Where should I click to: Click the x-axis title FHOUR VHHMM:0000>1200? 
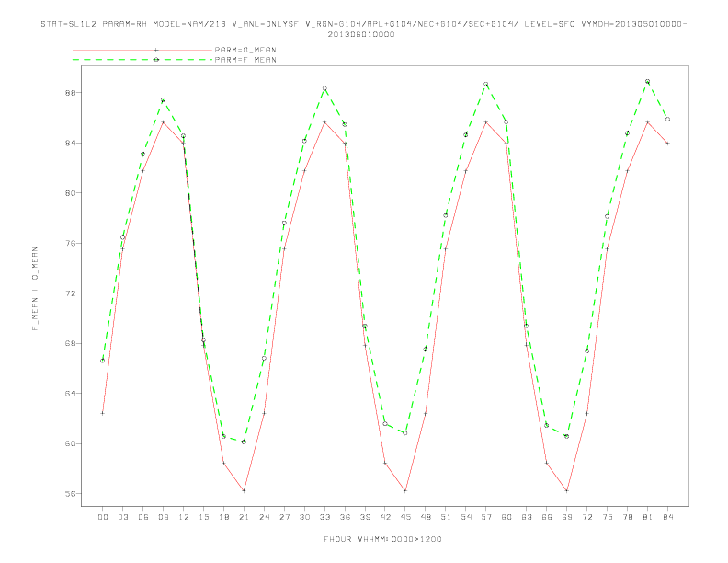[382, 539]
